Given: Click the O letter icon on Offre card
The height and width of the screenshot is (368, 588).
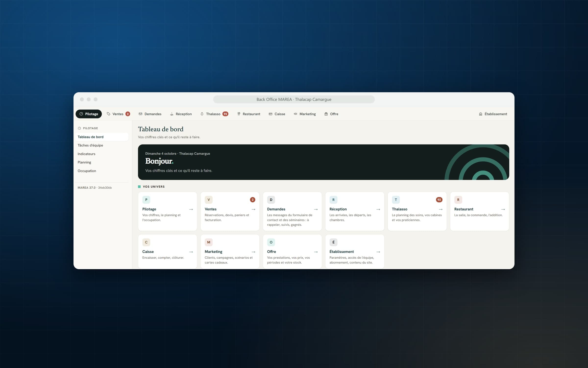Looking at the screenshot, I should 271,242.
